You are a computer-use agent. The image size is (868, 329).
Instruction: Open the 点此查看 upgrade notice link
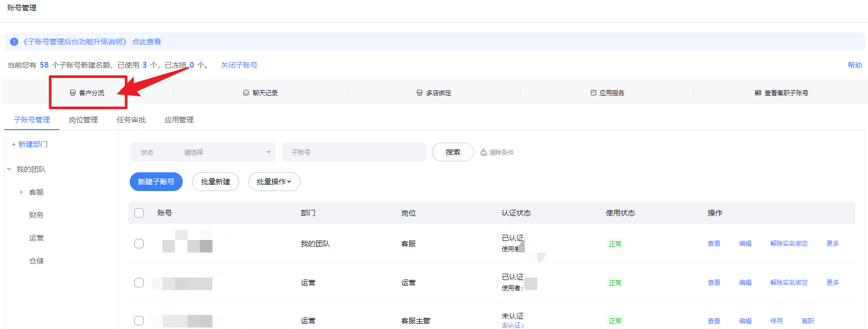coord(146,42)
